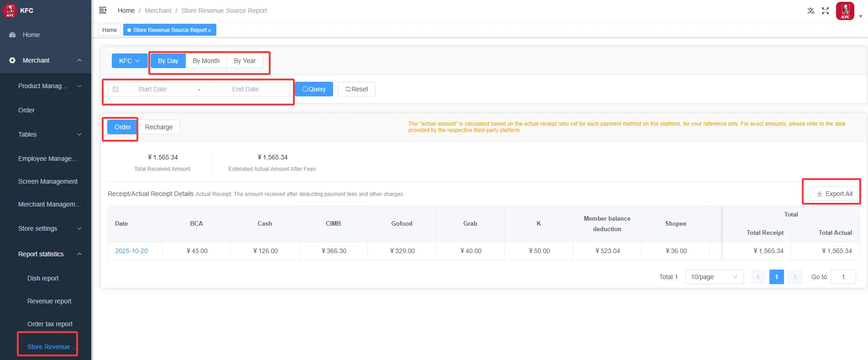Click Merchant gear icon in sidebar

coord(12,60)
